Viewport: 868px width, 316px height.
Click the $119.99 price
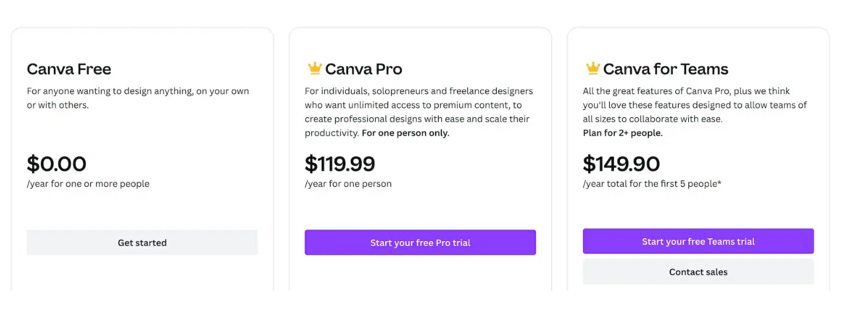[340, 164]
